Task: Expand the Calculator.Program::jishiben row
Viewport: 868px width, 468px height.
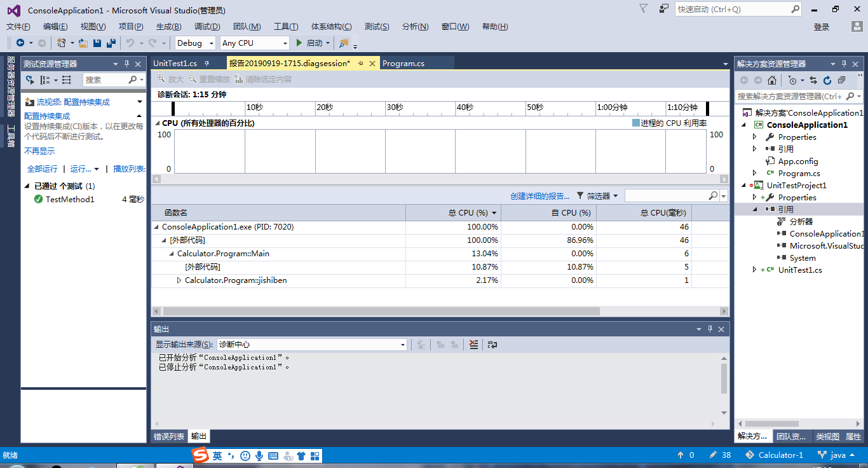Action: [x=179, y=280]
